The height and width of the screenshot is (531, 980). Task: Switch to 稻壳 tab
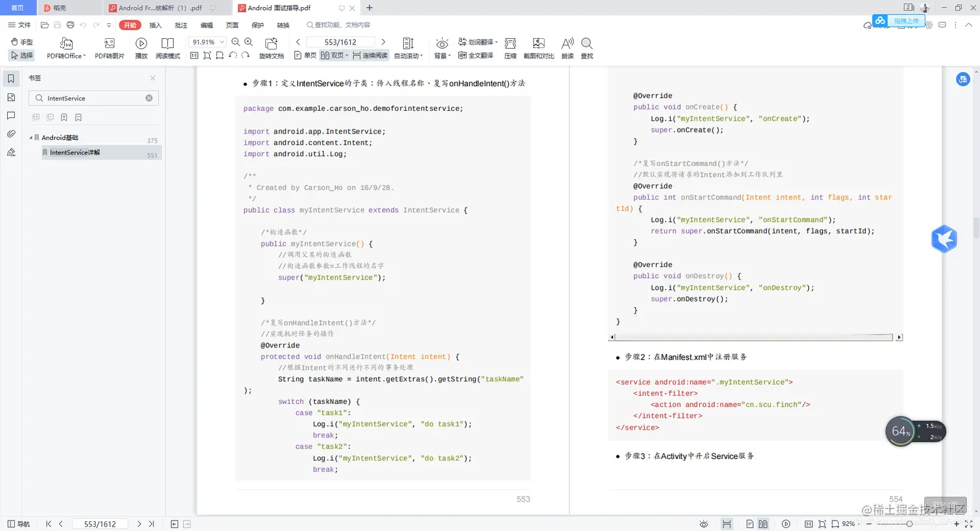[68, 8]
